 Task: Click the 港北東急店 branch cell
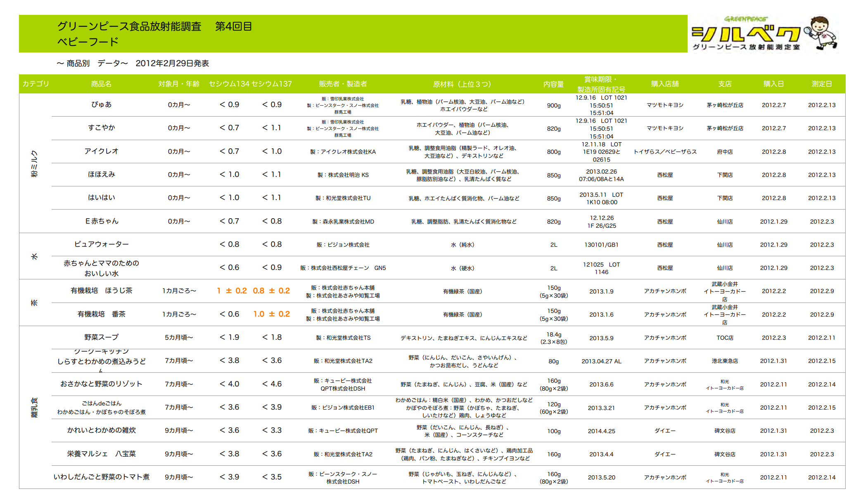[x=725, y=361]
